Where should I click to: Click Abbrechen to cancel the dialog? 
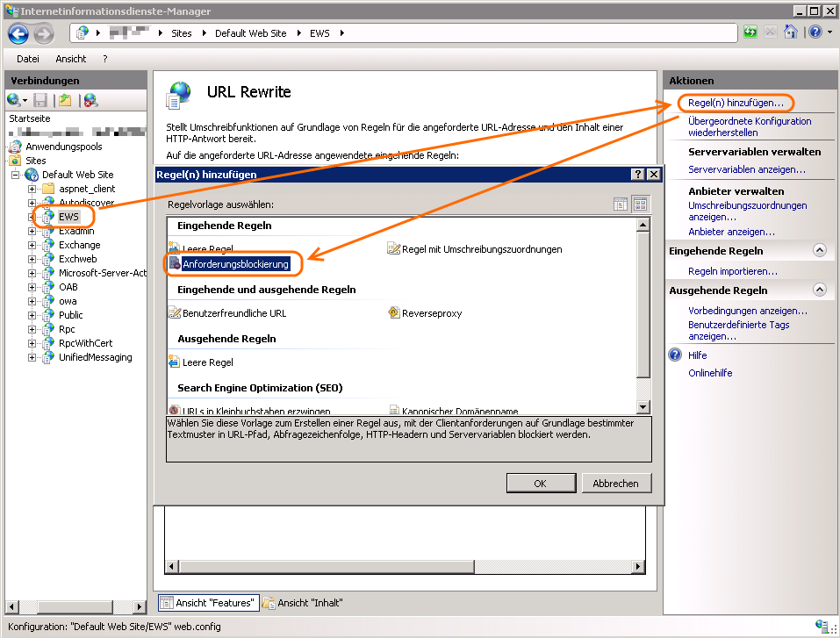tap(615, 484)
